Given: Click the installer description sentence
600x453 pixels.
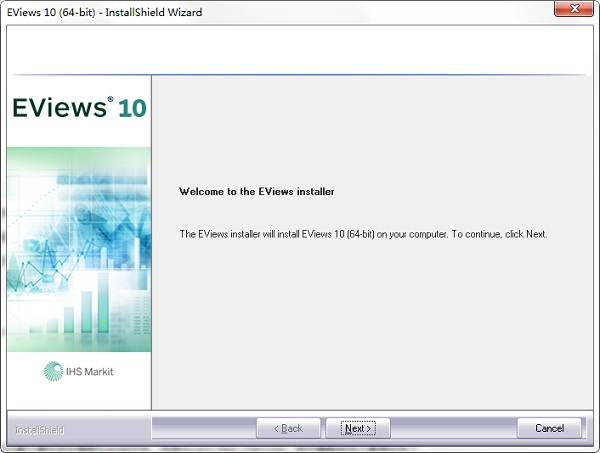Looking at the screenshot, I should tap(362, 234).
